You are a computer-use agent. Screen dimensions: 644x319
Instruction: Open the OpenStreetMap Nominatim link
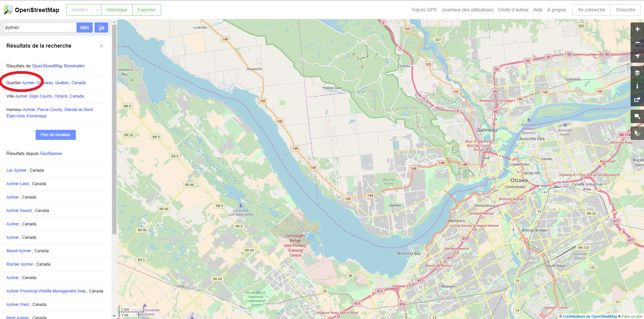(58, 66)
